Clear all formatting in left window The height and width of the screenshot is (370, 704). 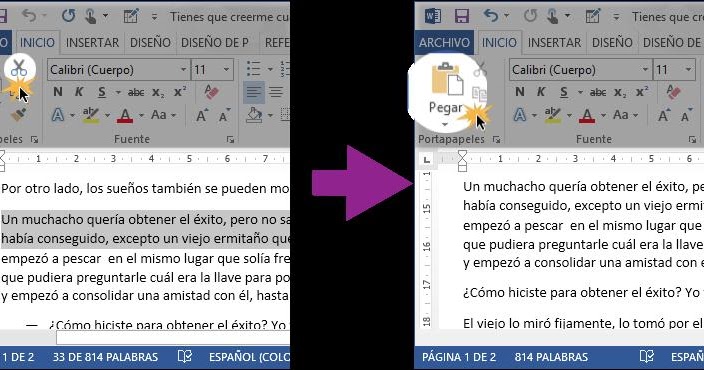(211, 92)
